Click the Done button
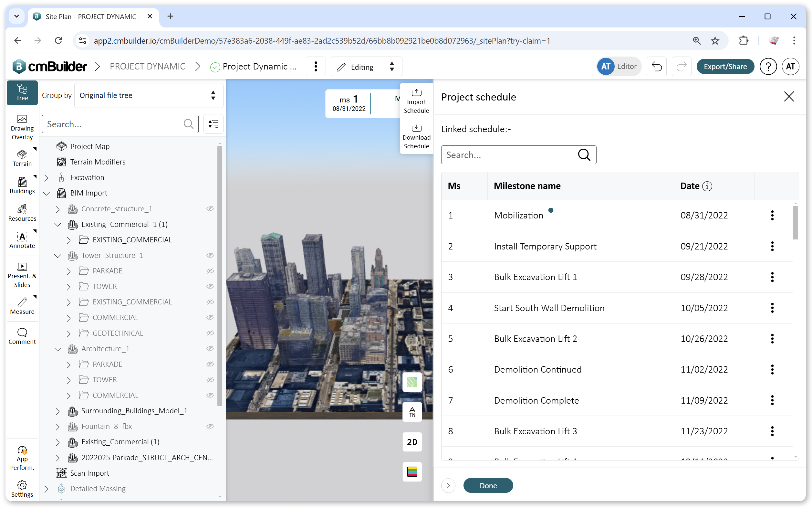The image size is (812, 508). (488, 485)
